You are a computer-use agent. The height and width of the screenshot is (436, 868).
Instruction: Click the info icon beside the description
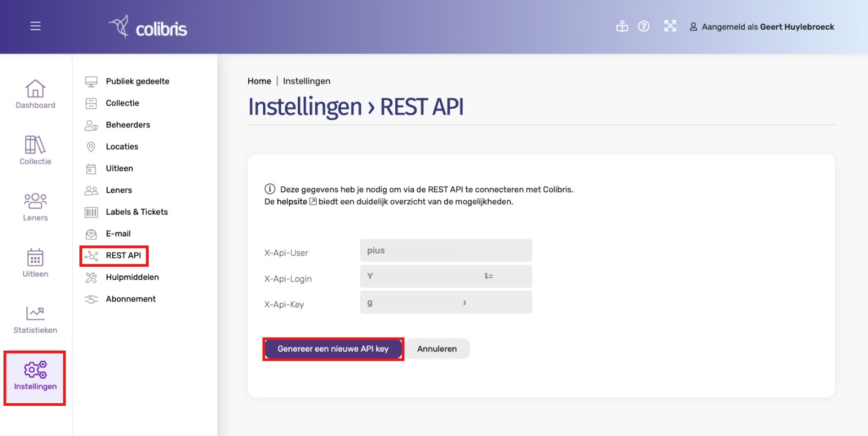(270, 189)
